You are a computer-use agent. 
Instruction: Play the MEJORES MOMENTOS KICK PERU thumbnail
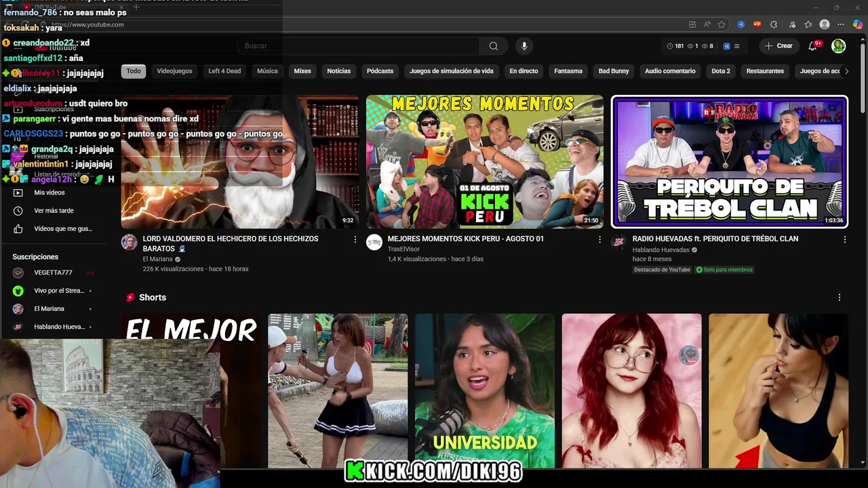click(x=485, y=161)
